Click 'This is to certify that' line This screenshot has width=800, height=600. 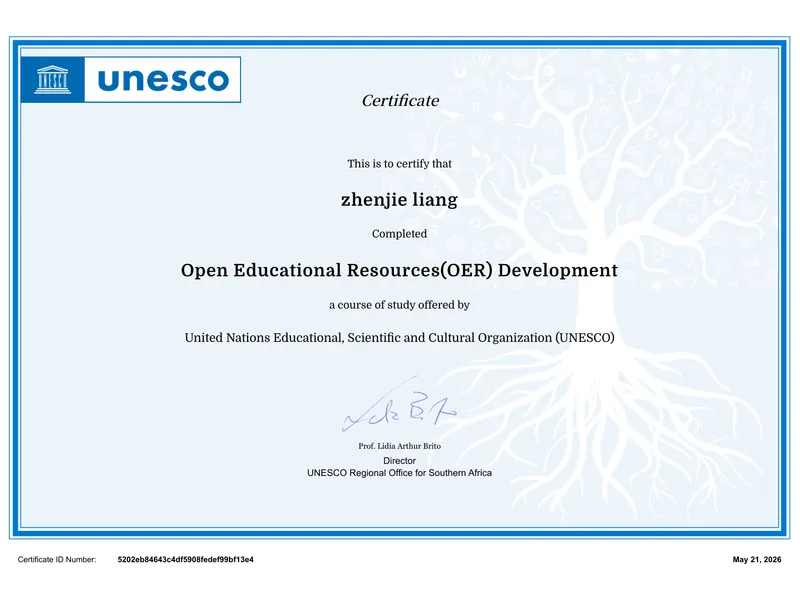pyautogui.click(x=399, y=164)
